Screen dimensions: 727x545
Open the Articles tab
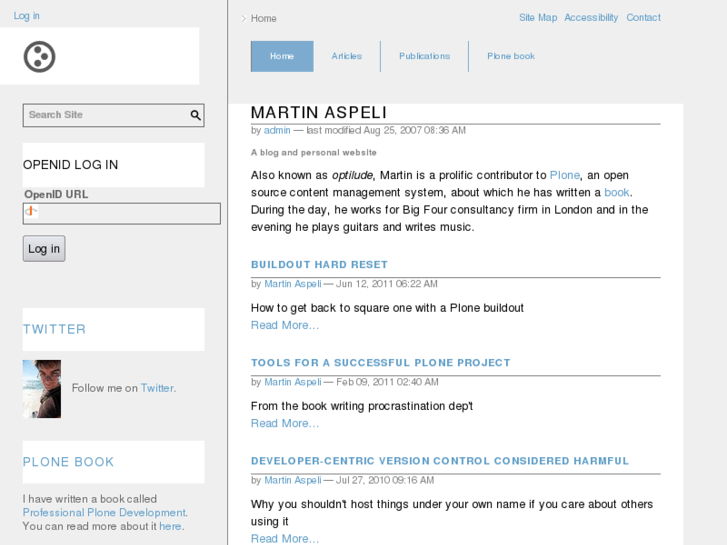(x=347, y=56)
